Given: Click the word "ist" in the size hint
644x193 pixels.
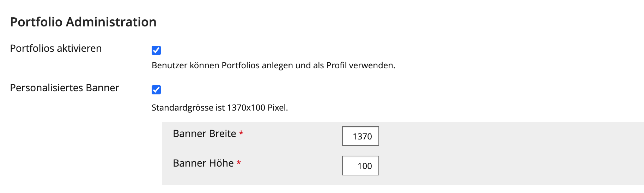Looking at the screenshot, I should pos(220,108).
